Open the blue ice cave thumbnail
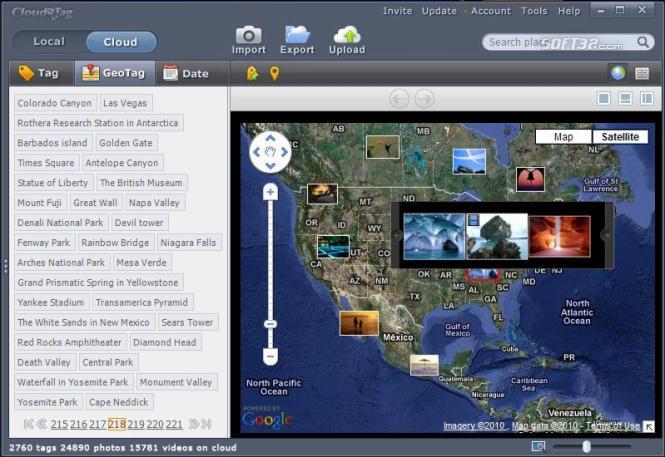 pyautogui.click(x=434, y=236)
